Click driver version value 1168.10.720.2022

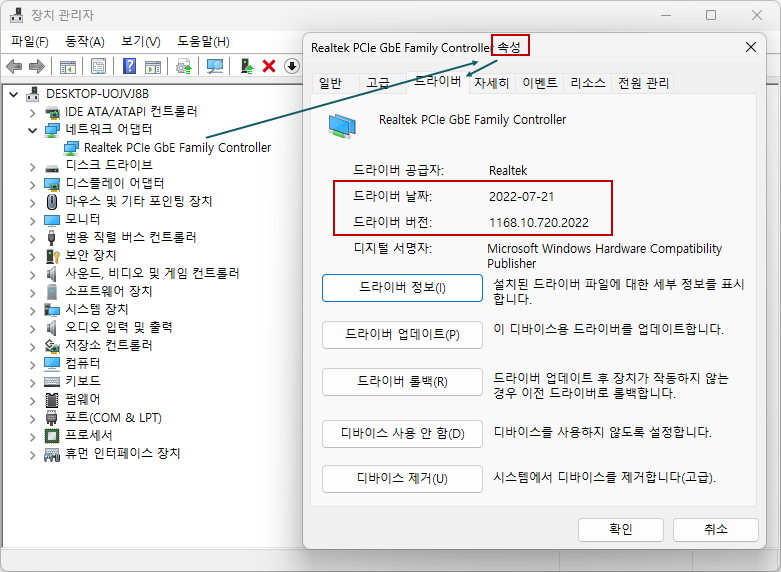coord(539,222)
